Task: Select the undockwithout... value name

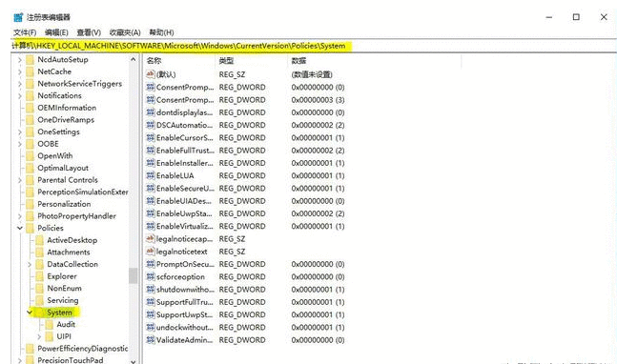Action: [185, 327]
